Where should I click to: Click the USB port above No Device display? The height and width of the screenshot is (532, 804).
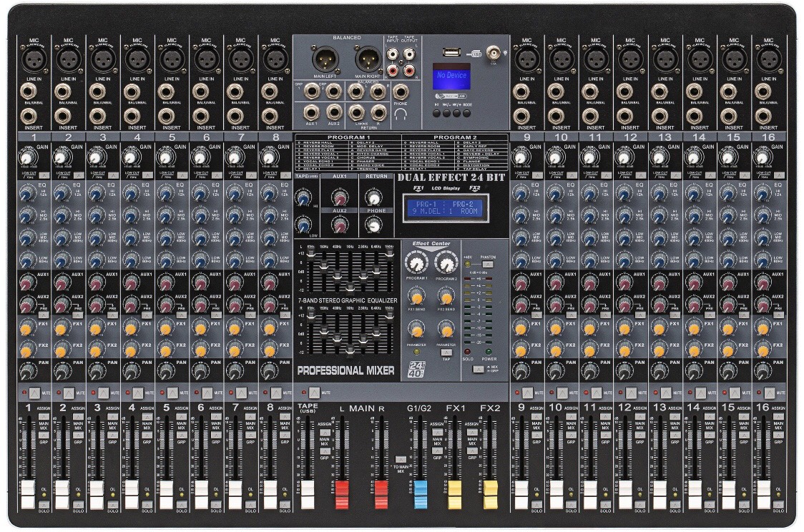[x=451, y=51]
